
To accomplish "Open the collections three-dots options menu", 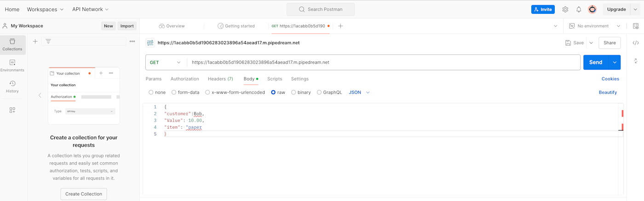I will (132, 41).
